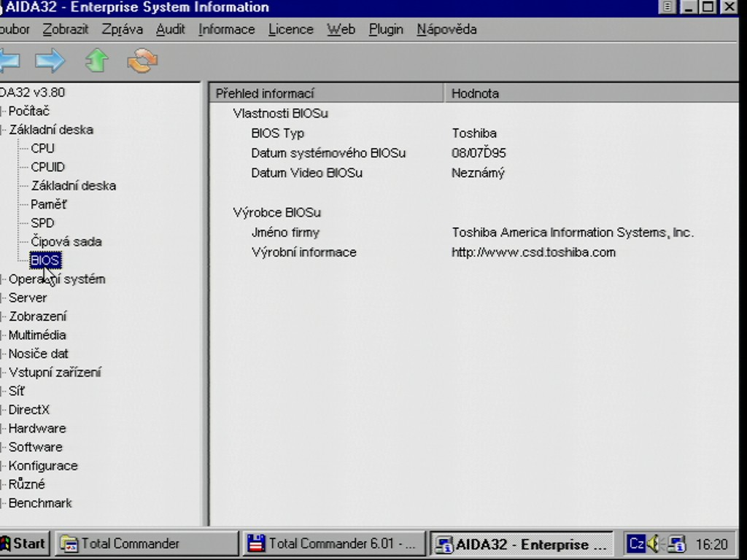
Task: Open the Audit menu
Action: pos(170,29)
